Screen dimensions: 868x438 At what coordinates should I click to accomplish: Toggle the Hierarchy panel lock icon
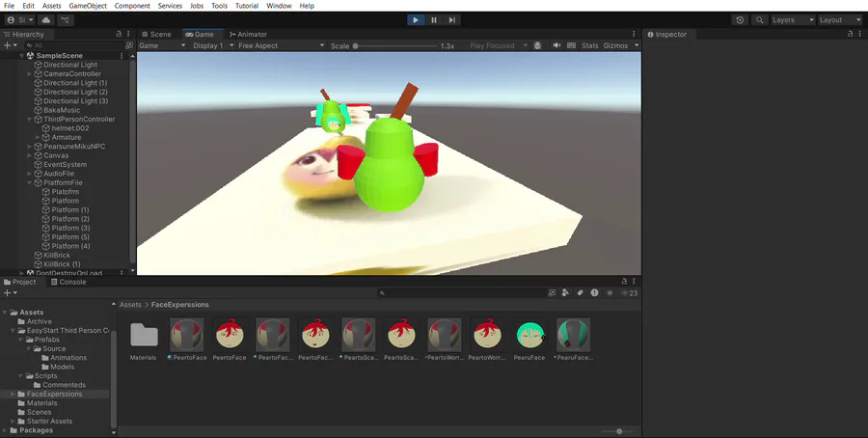point(119,34)
